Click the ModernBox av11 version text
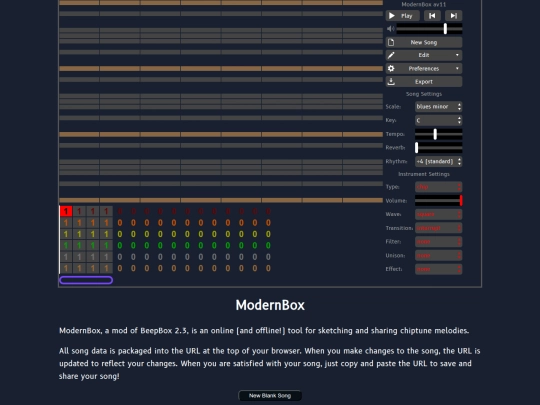The height and width of the screenshot is (405, 540). pos(424,4)
